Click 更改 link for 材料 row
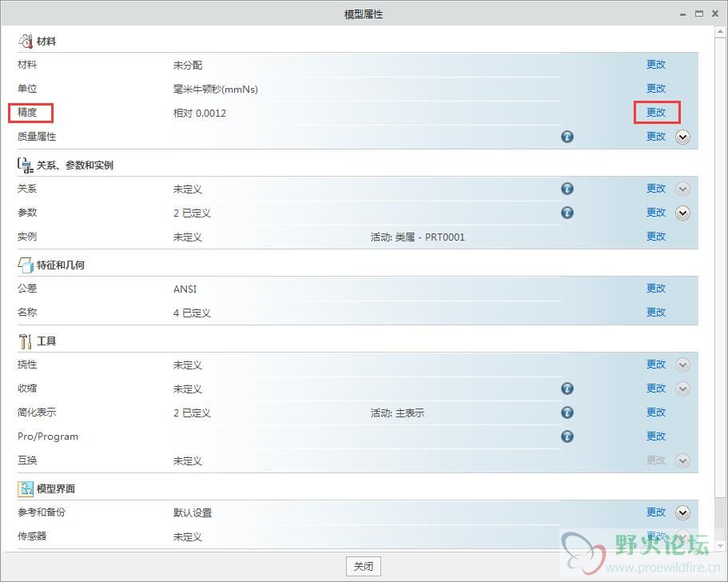The height and width of the screenshot is (582, 728). [x=656, y=65]
